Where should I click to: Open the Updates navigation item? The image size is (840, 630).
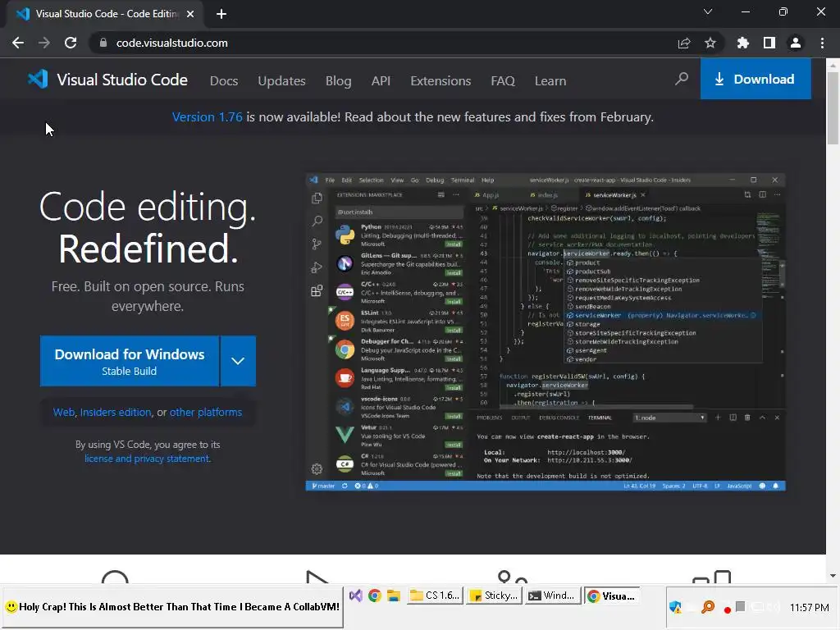click(282, 81)
